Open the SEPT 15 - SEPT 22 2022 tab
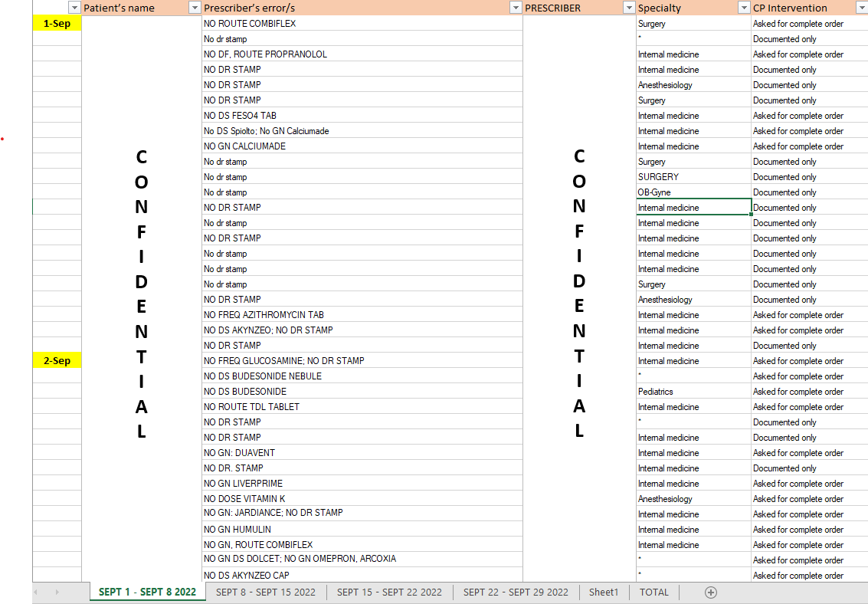This screenshot has width=868, height=604. tap(389, 593)
